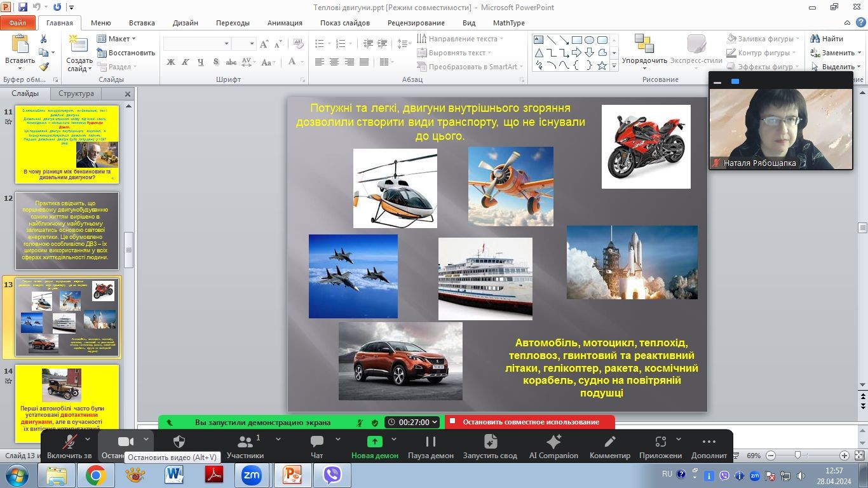Select slide 12 thumbnail in the panel
This screenshot has width=868, height=488.
[x=67, y=231]
